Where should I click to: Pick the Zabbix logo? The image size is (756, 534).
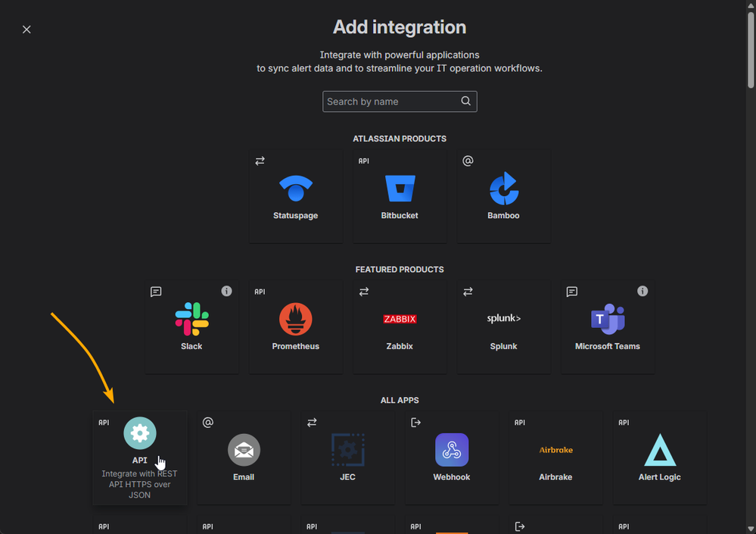(400, 319)
